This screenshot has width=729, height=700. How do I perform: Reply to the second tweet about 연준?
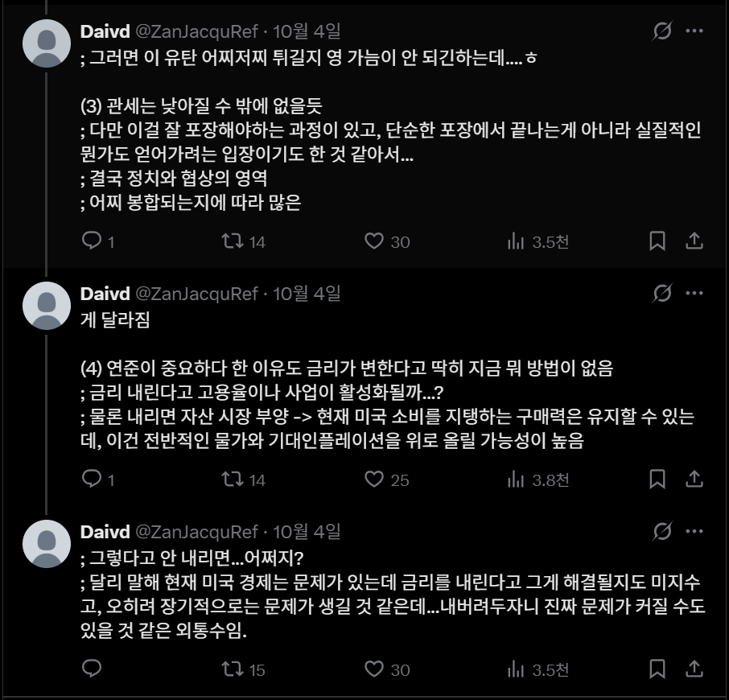pyautogui.click(x=93, y=480)
